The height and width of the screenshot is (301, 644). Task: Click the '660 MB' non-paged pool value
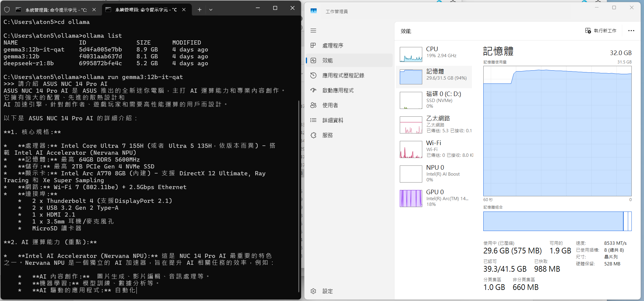pos(525,287)
